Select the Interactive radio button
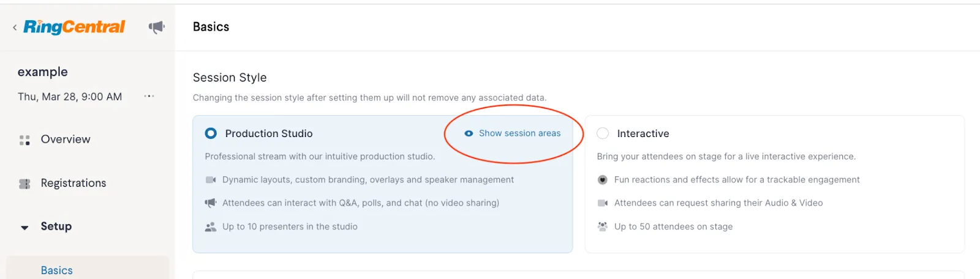980x279 pixels. 603,133
